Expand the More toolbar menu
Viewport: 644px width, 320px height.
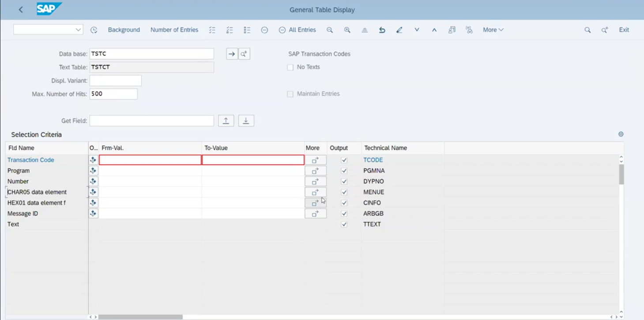[493, 30]
